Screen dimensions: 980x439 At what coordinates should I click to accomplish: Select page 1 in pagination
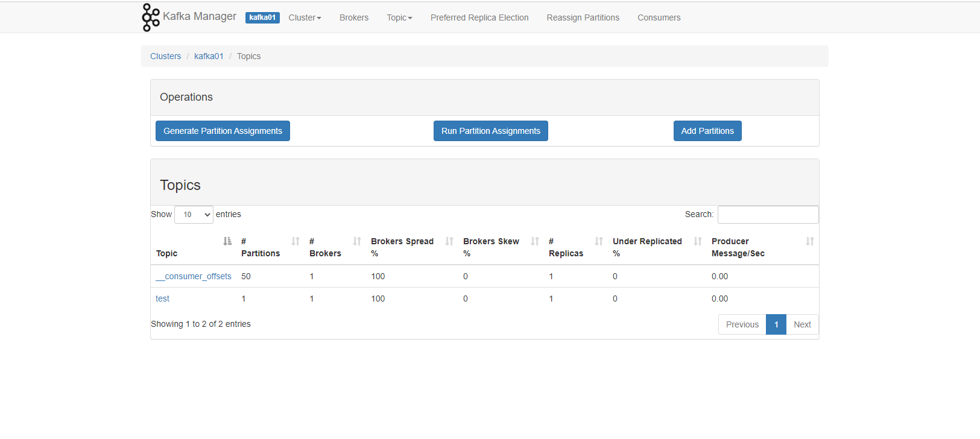click(776, 324)
